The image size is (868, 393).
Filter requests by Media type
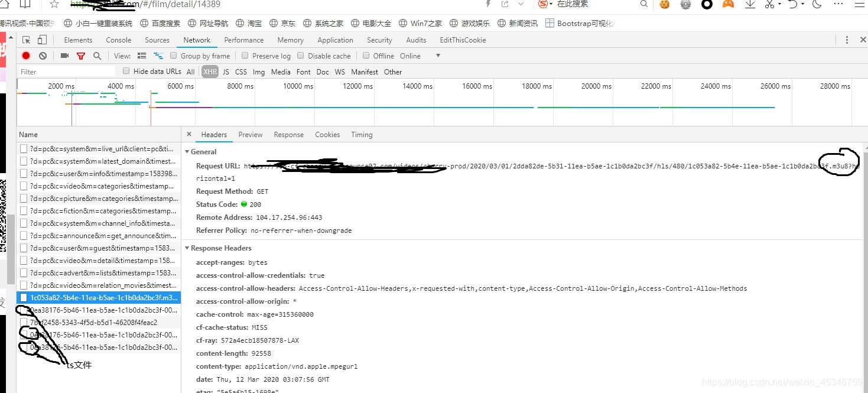280,72
